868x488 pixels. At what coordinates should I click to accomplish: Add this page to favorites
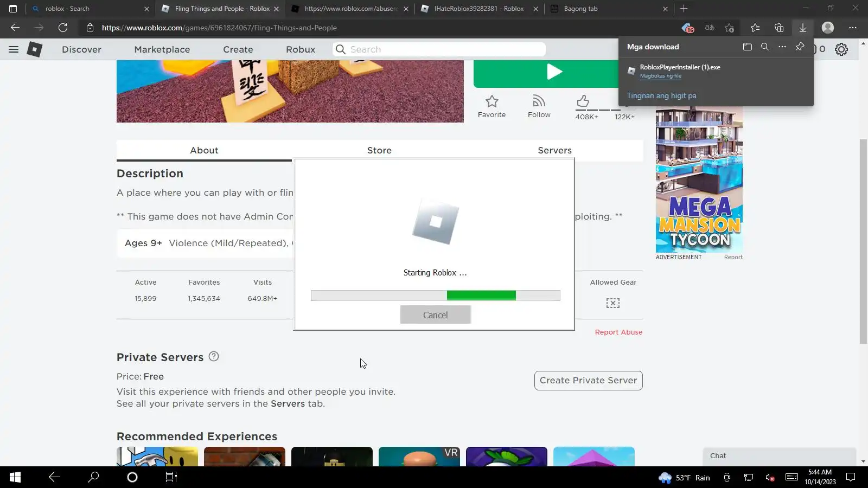coord(730,28)
